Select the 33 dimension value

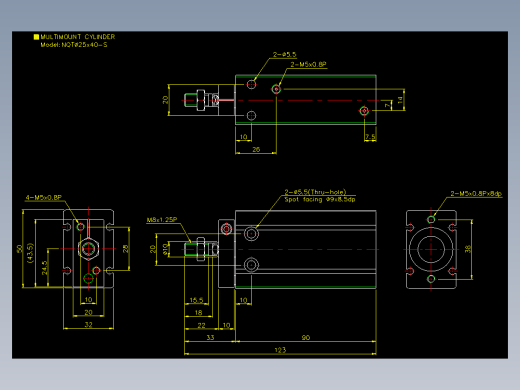[x=210, y=337]
